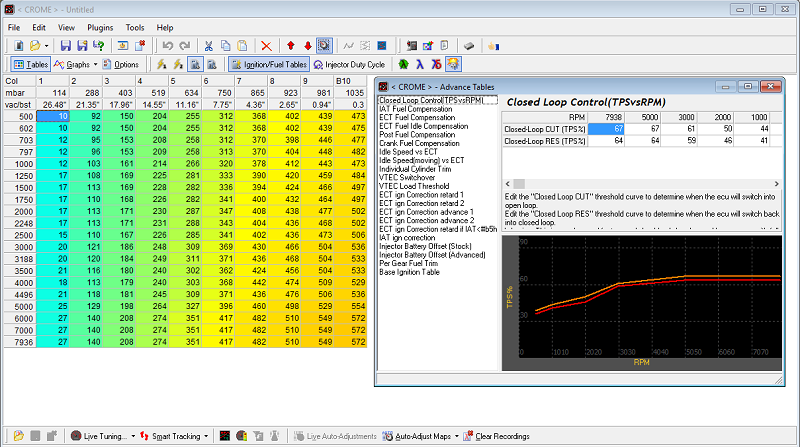Switch to Tables view
Viewport: 800px width, 447px height.
pos(31,64)
